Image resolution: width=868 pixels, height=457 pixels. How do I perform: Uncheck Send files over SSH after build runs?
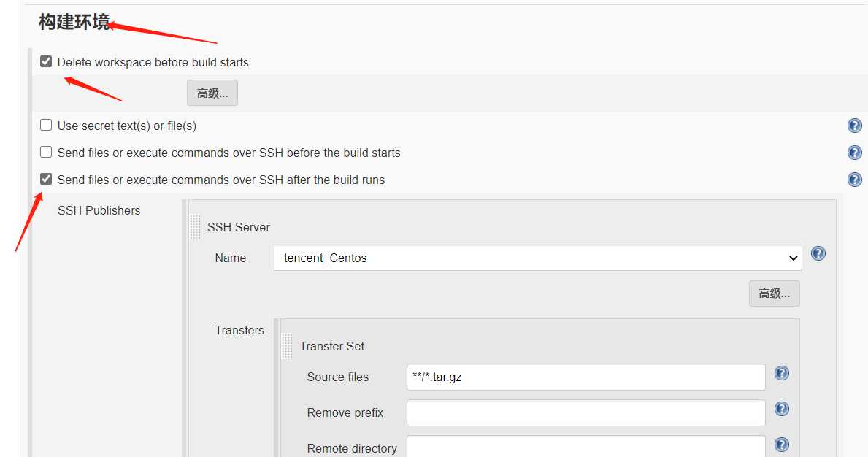46,179
